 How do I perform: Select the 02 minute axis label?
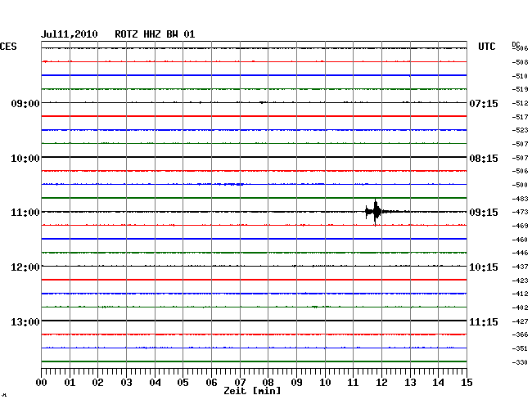tap(97, 382)
